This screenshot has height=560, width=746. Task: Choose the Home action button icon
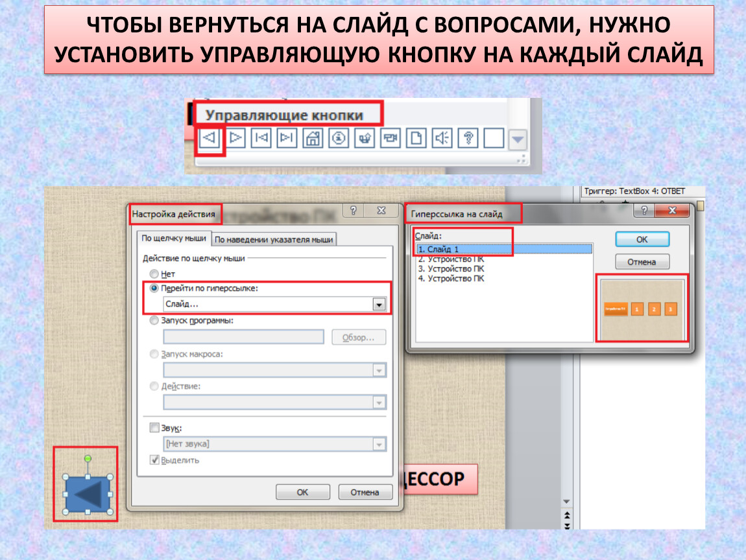[313, 138]
